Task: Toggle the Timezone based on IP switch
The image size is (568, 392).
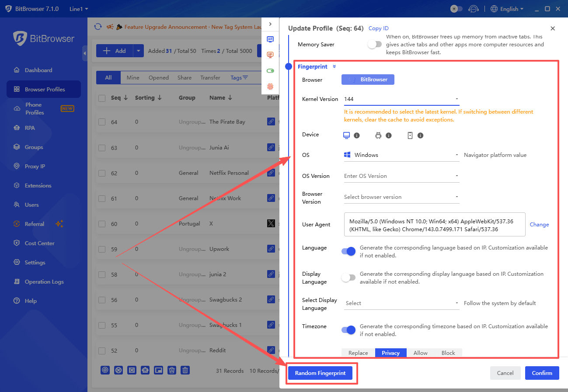Action: [x=348, y=330]
